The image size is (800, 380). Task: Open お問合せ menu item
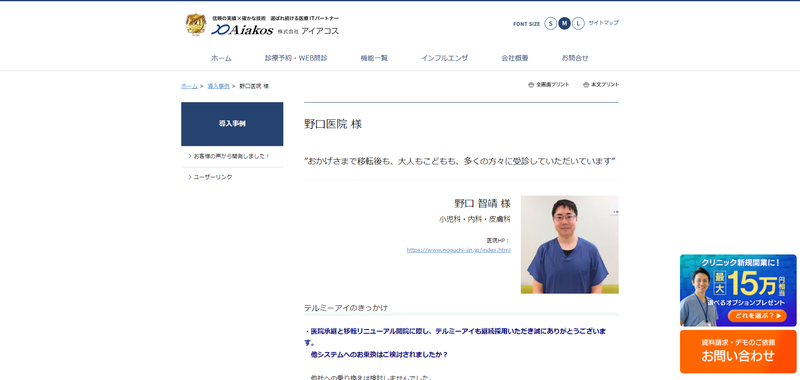click(575, 58)
